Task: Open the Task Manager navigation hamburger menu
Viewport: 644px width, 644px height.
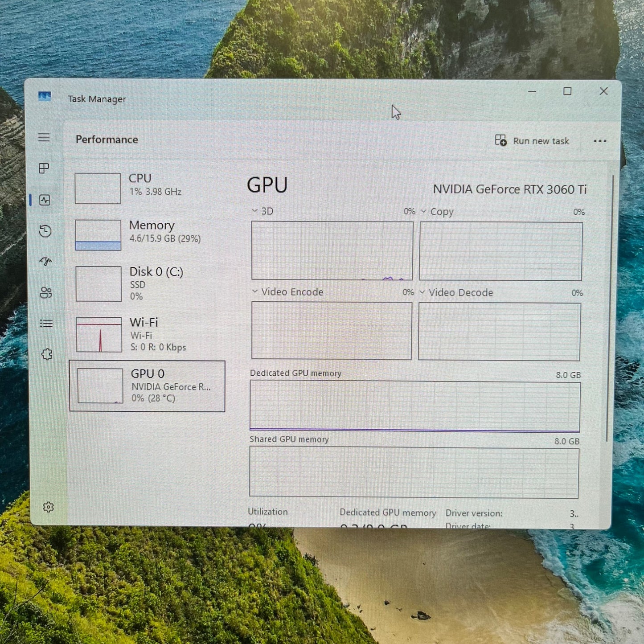Action: pos(44,138)
